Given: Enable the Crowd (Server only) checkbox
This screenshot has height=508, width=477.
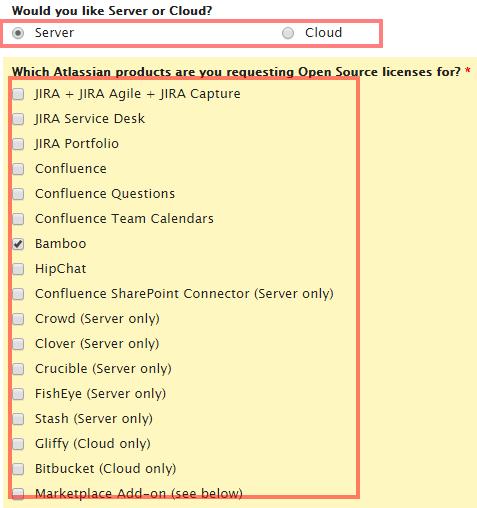Looking at the screenshot, I should pyautogui.click(x=18, y=319).
